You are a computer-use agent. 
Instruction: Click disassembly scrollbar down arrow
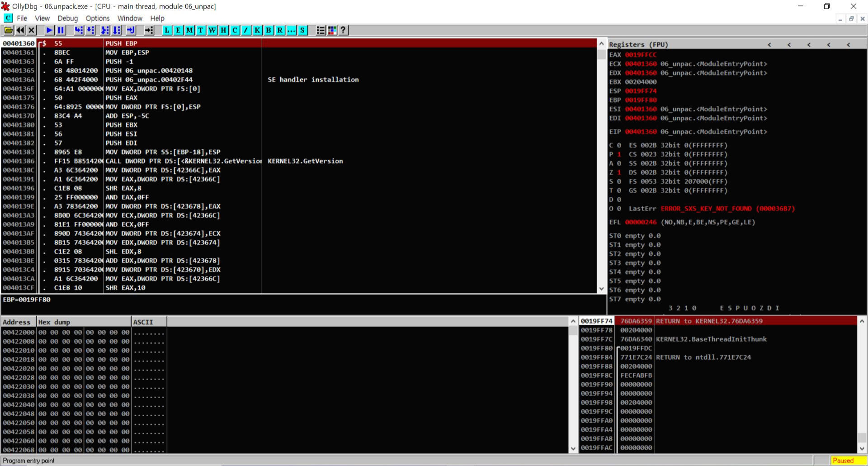pos(601,289)
